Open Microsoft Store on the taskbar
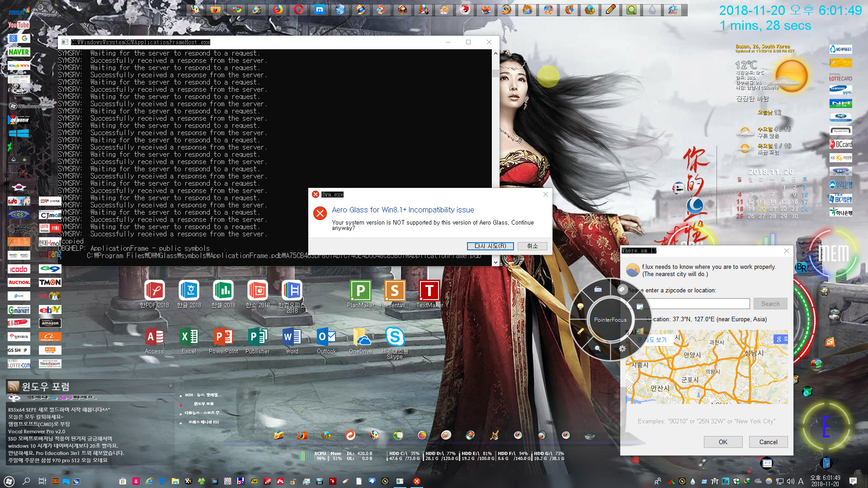This screenshot has height=488, width=868. (x=123, y=481)
